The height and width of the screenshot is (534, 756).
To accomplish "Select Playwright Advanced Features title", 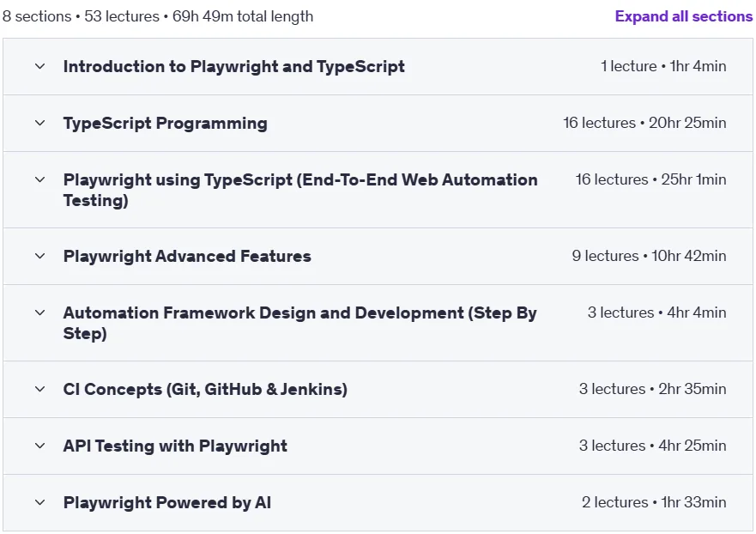I will coord(187,256).
